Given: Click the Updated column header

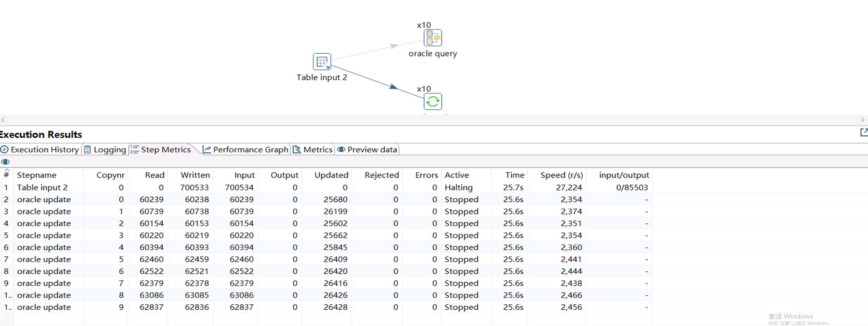Looking at the screenshot, I should pyautogui.click(x=331, y=175).
